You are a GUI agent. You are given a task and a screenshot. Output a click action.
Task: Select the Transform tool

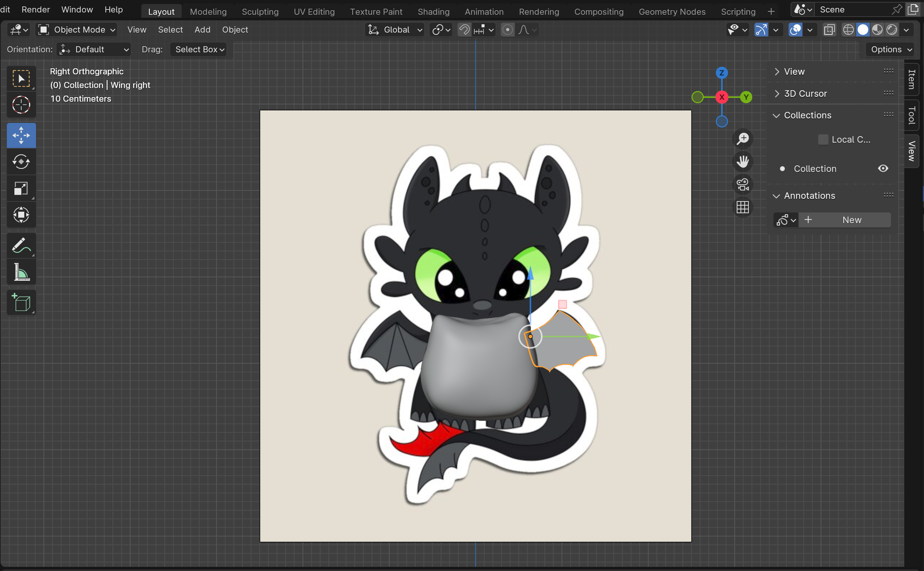tap(21, 215)
